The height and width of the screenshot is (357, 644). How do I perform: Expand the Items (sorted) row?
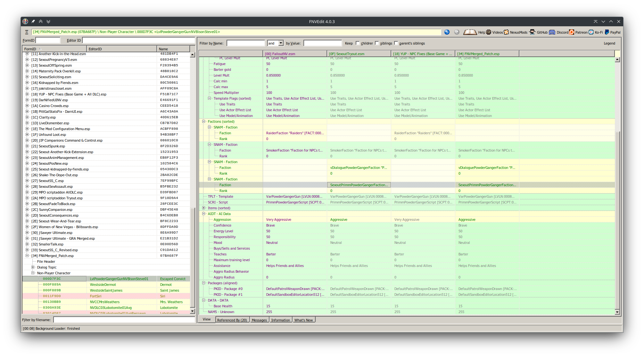tap(204, 208)
